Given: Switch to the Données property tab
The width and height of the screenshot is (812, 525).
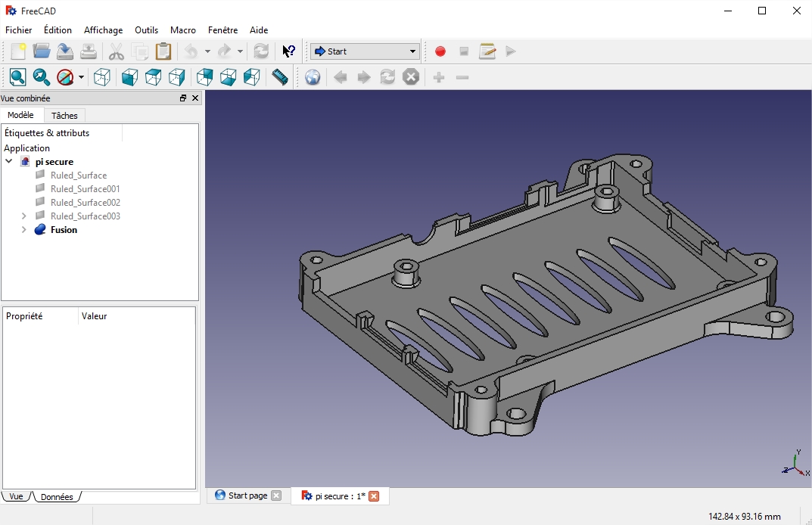Looking at the screenshot, I should [x=57, y=497].
